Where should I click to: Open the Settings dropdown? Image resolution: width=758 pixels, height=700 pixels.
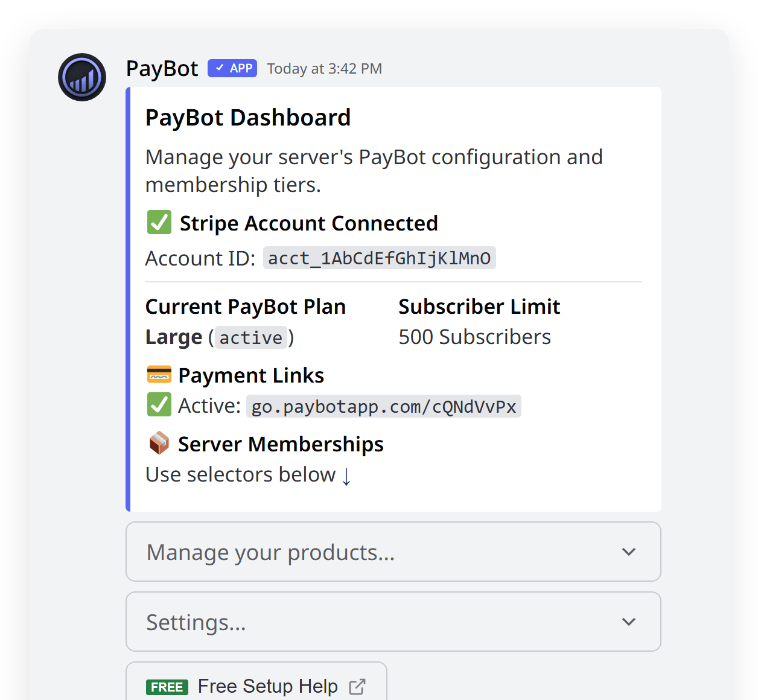pos(393,622)
